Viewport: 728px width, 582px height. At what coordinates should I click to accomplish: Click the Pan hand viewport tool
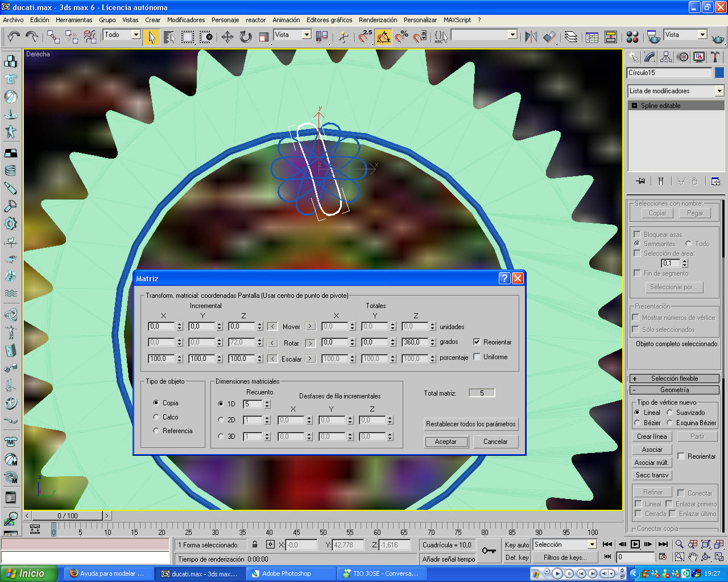(693, 557)
